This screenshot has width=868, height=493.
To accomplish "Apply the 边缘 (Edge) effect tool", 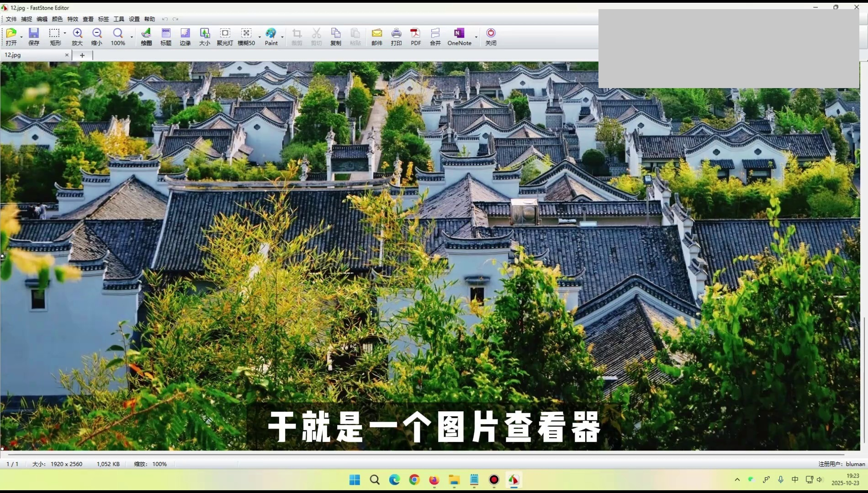I will [185, 37].
